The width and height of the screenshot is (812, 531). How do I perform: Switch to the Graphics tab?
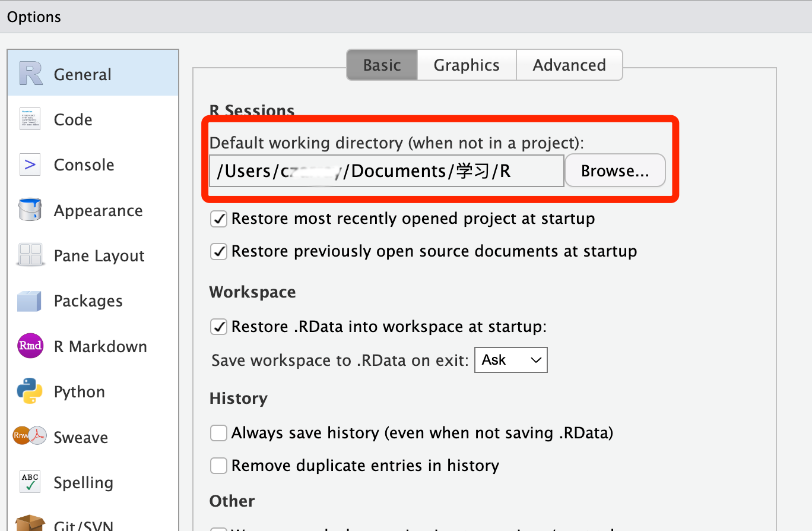(x=467, y=65)
